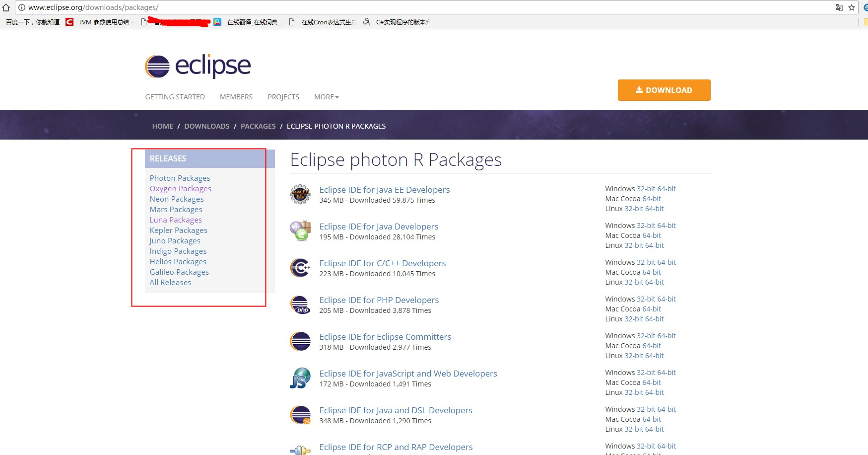
Task: Open the site information icon in address bar
Action: click(x=22, y=7)
